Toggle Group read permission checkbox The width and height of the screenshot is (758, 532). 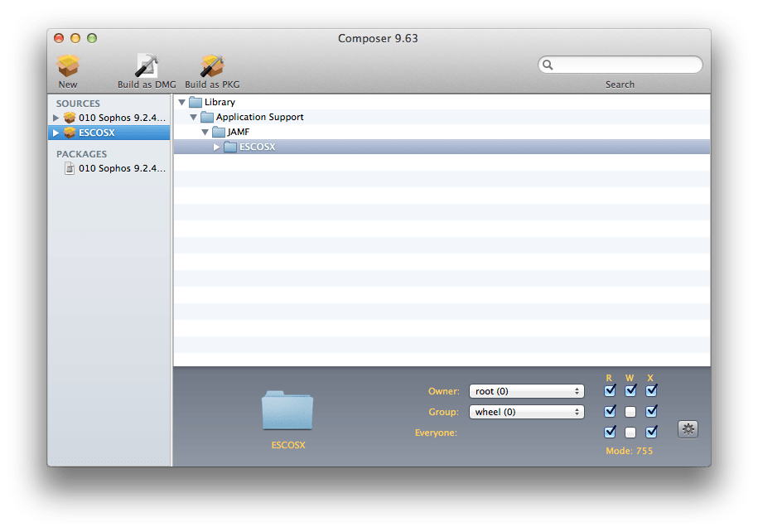tap(610, 412)
